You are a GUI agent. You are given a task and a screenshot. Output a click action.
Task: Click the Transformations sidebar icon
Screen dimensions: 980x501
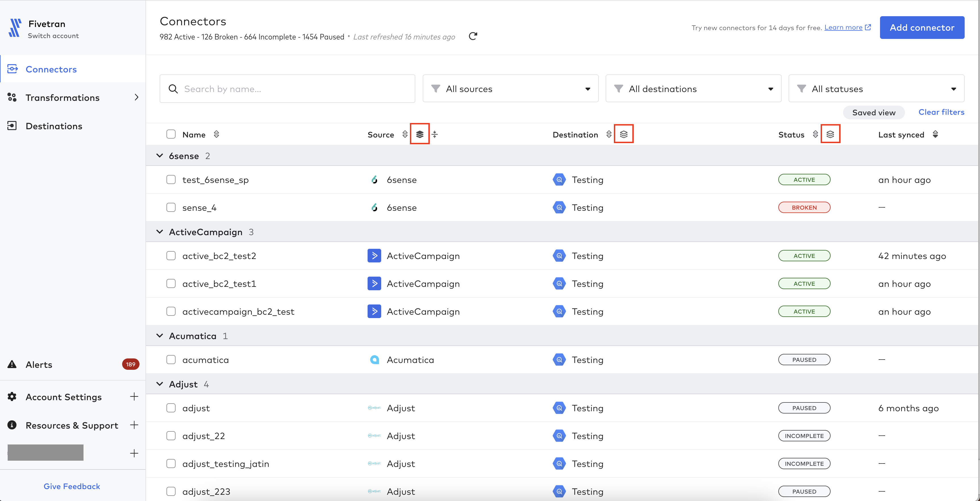tap(12, 97)
